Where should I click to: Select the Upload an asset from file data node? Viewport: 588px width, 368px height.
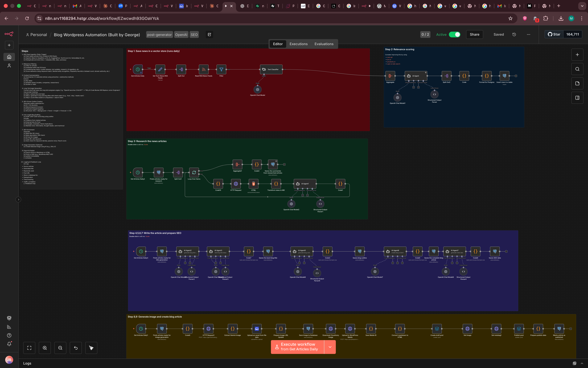257,329
